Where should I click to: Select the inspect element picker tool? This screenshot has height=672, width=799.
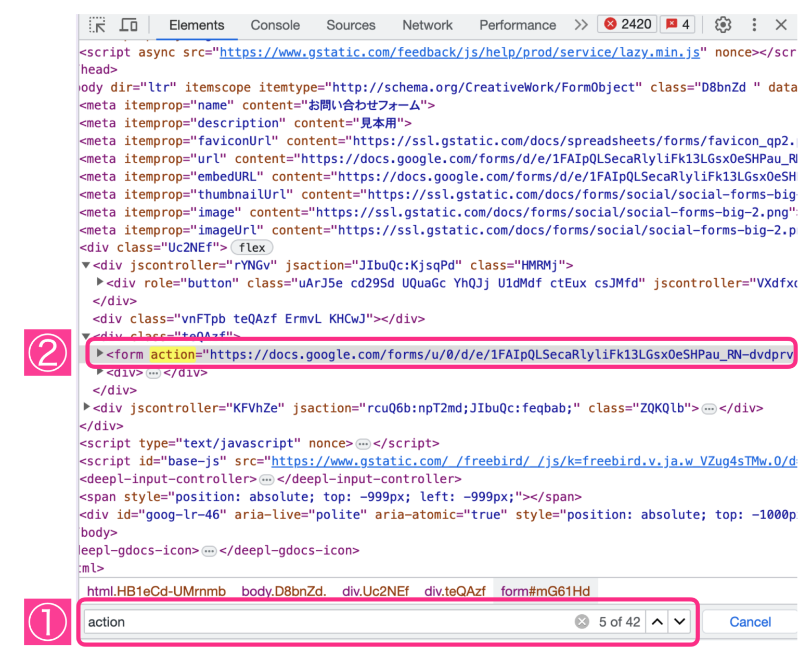click(97, 24)
